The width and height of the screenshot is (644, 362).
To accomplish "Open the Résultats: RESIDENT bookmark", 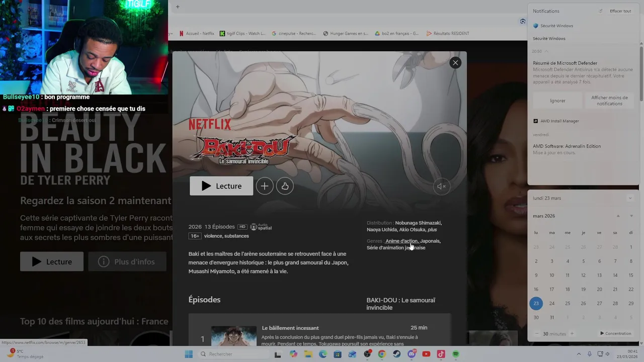I will [x=448, y=34].
